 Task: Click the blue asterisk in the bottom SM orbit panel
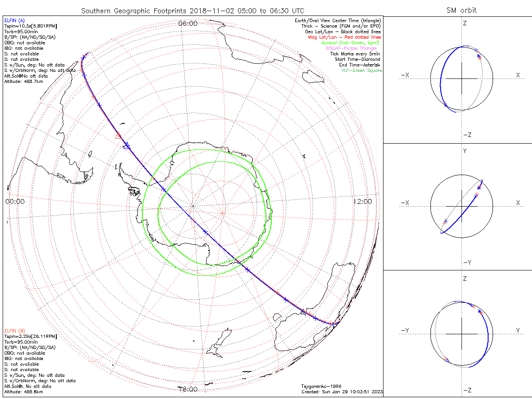coord(480,312)
